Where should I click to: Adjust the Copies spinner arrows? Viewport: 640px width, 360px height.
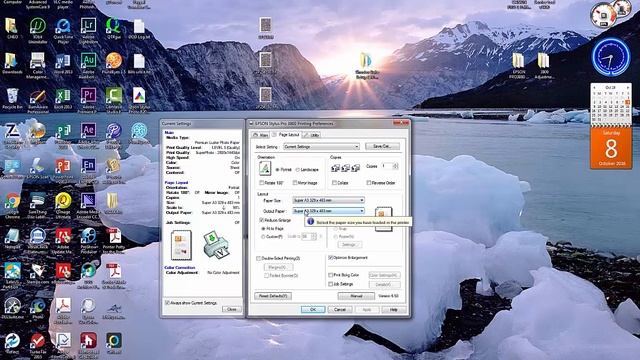click(x=395, y=166)
